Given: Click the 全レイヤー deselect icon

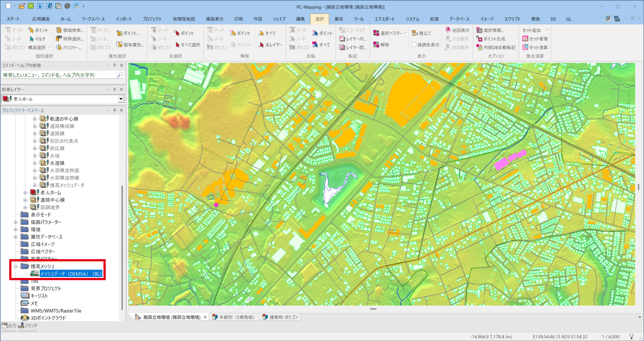Looking at the screenshot, I should click(261, 45).
